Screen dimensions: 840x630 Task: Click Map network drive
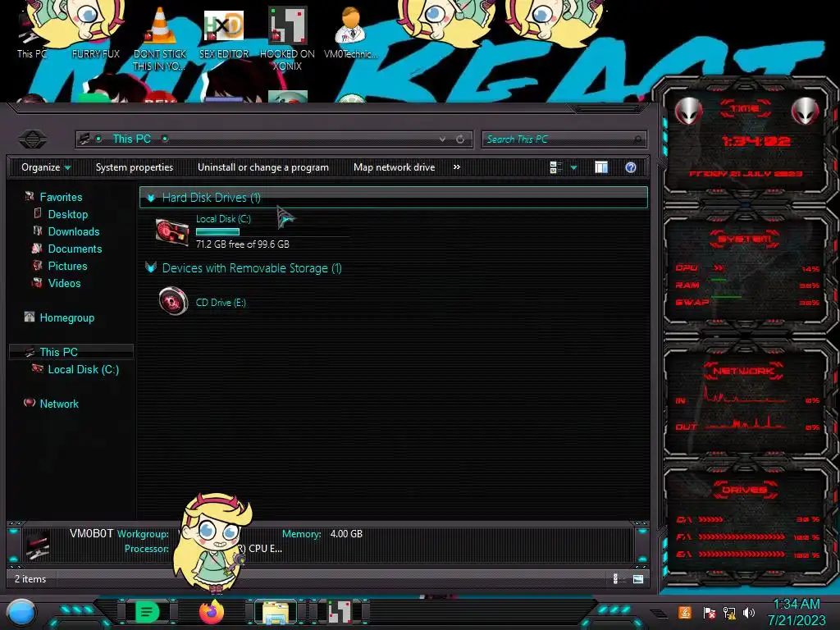pyautogui.click(x=394, y=167)
